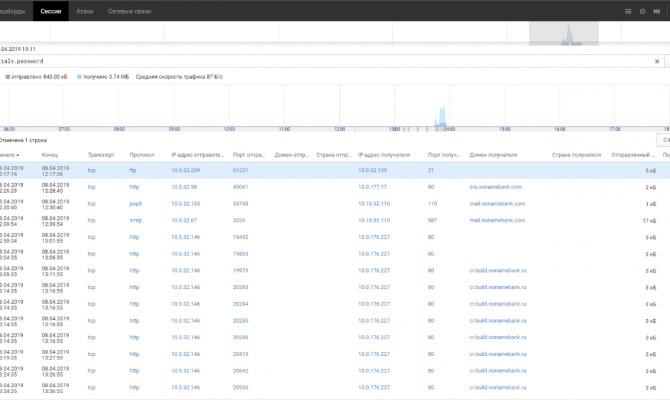Click the 17 кБ sent size value
This screenshot has height=400, width=670.
(x=649, y=221)
